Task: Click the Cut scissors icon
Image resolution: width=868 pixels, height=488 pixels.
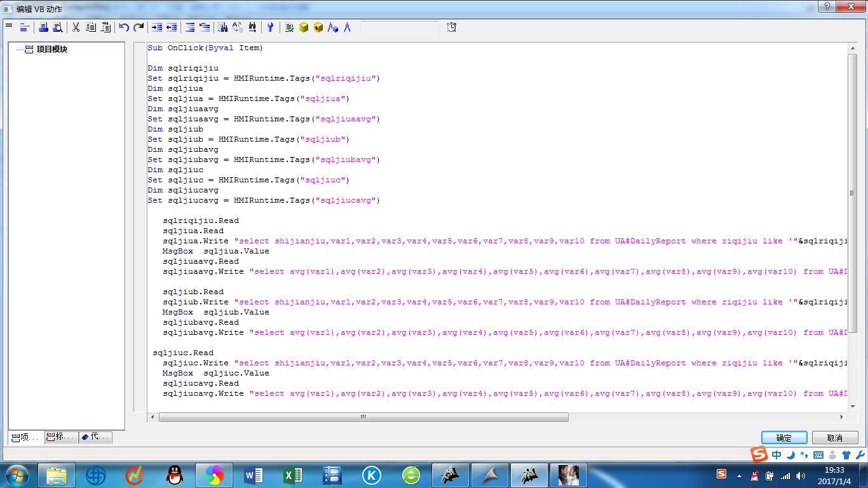Action: (76, 27)
